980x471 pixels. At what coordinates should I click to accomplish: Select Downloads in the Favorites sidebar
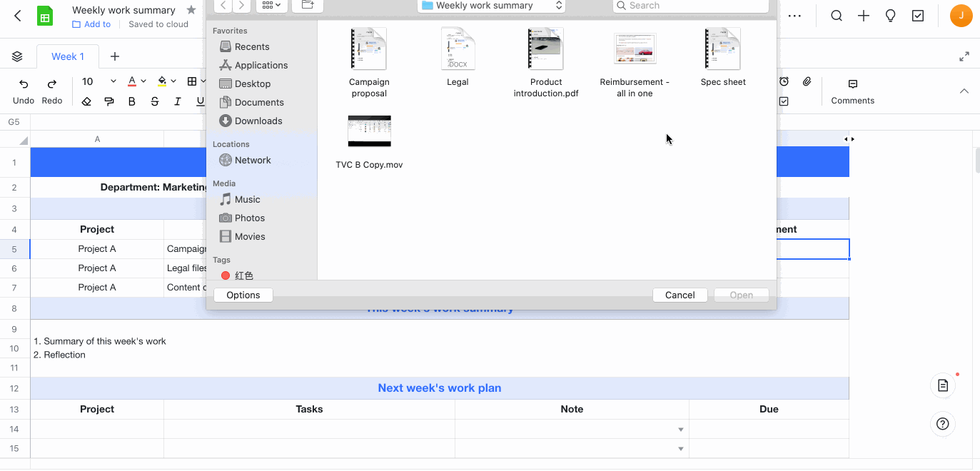coord(258,121)
